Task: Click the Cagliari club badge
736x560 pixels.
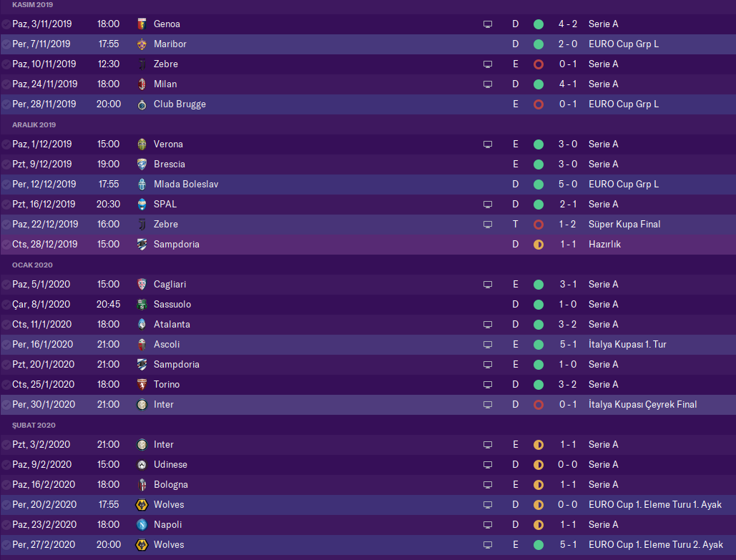Action: (x=142, y=284)
